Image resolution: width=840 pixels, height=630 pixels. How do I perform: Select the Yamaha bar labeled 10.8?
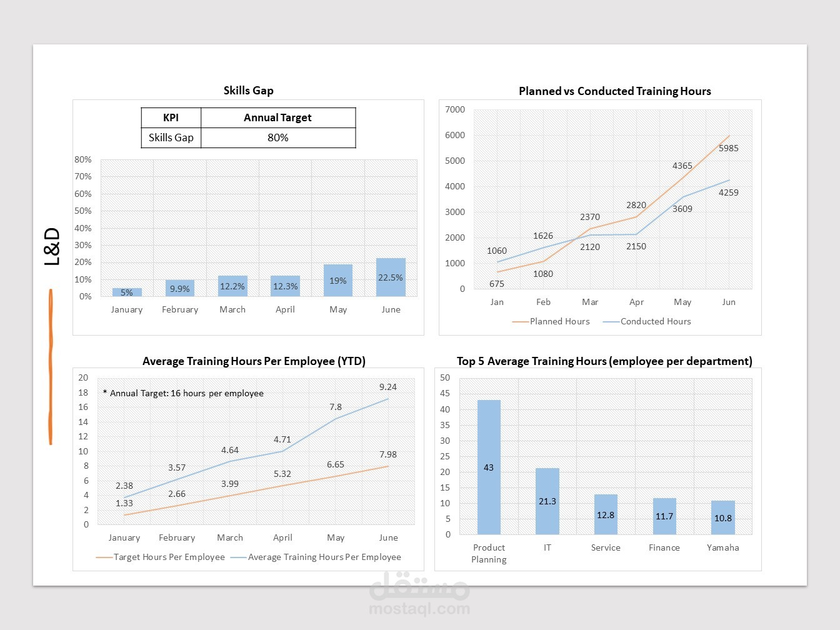(723, 517)
